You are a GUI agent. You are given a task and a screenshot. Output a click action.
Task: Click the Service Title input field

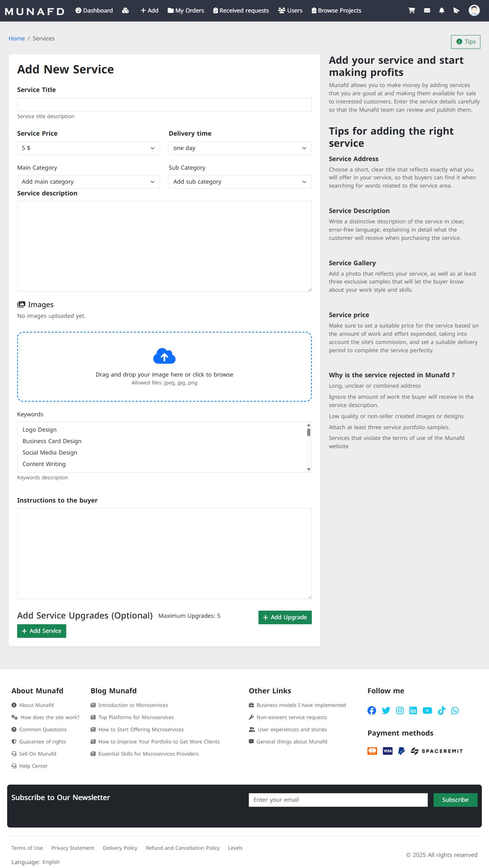click(164, 105)
